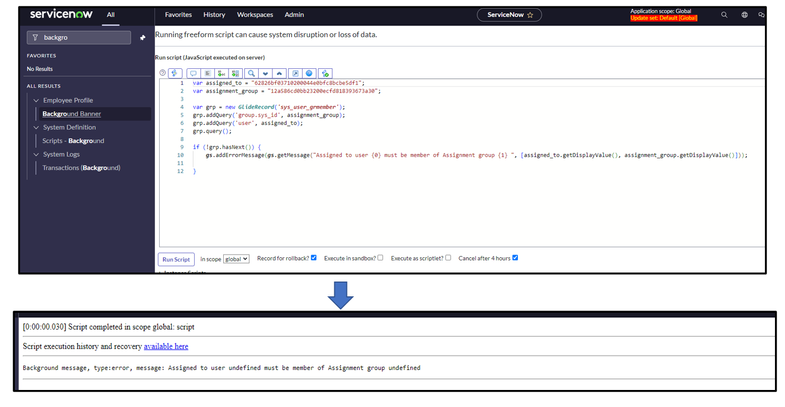Click the find next down arrow icon

pyautogui.click(x=265, y=73)
